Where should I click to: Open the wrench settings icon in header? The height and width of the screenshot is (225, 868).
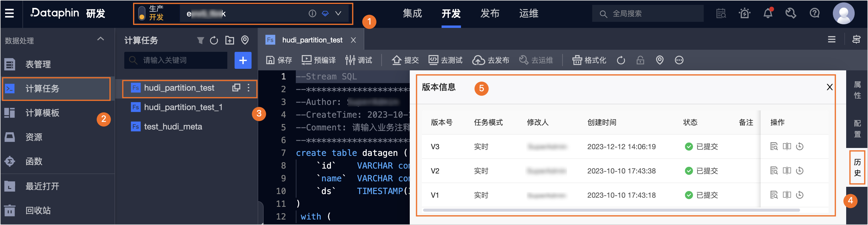pyautogui.click(x=790, y=13)
